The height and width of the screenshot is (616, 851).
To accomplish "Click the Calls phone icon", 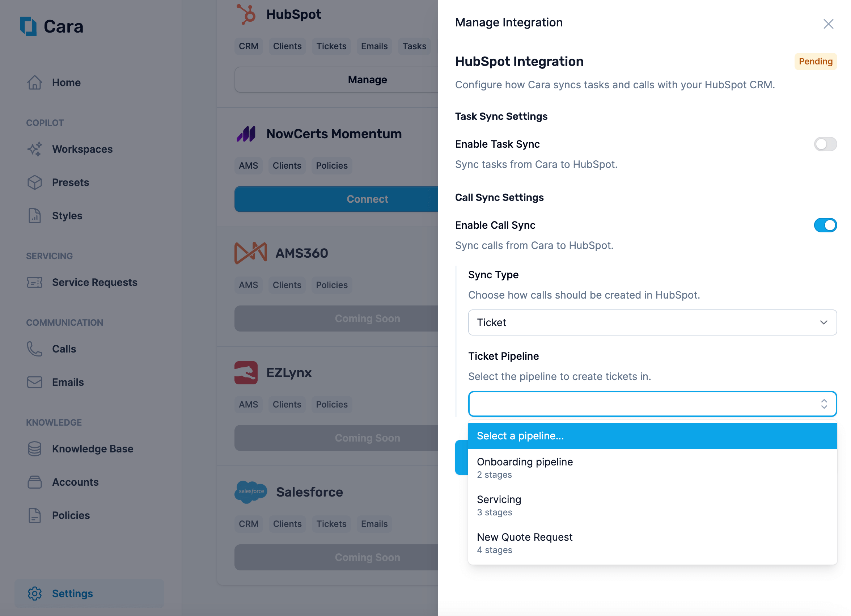I will pos(34,349).
